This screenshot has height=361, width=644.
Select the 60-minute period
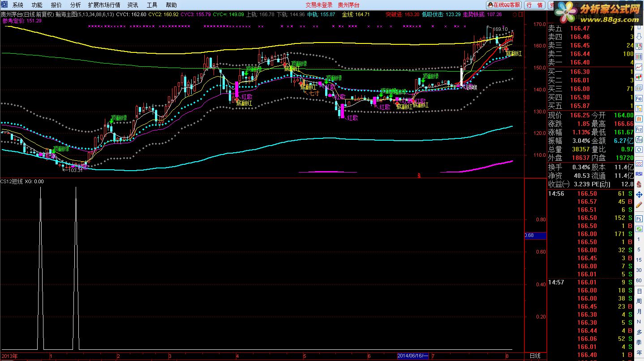639,280
